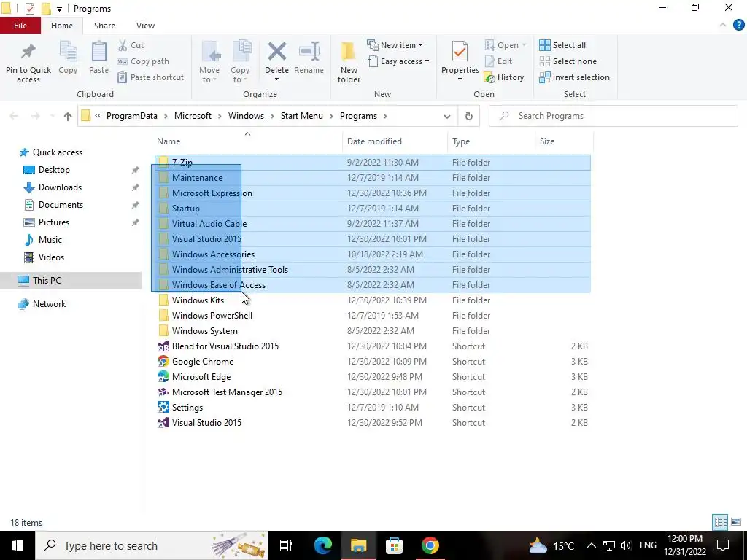Screen dimensions: 747x560
Task: Click the Cut scissors command
Action: click(131, 45)
